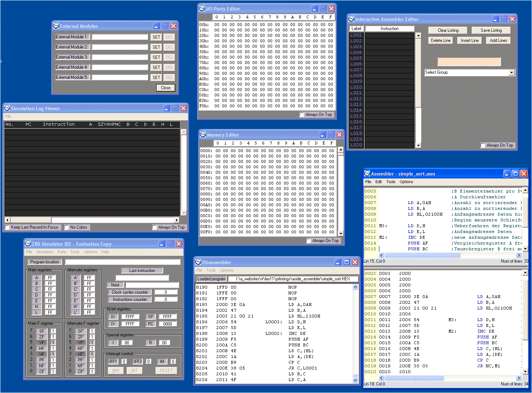Toggle the No Colors checkbox
Viewport: 532px width, 393px height.
[66, 228]
